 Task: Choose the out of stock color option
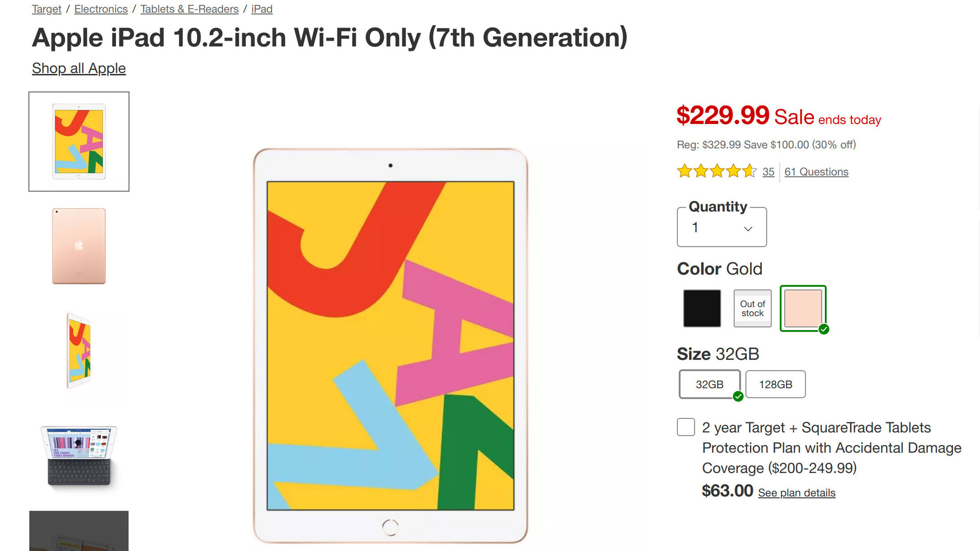(x=752, y=308)
